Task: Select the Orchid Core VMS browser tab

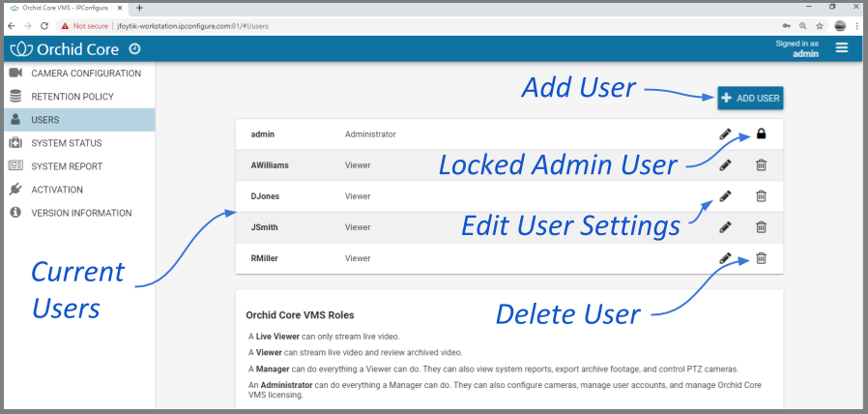Action: (68, 8)
